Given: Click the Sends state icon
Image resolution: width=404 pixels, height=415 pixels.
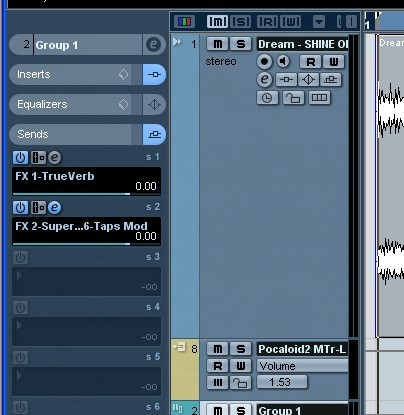Looking at the screenshot, I should click(x=154, y=134).
